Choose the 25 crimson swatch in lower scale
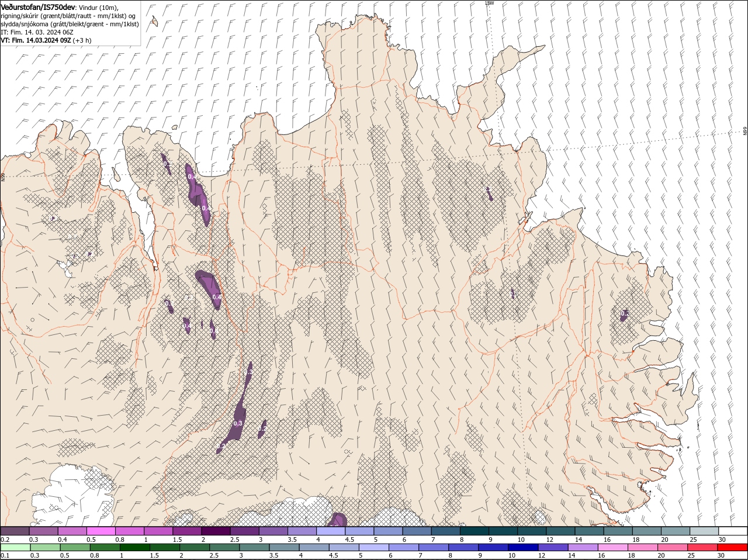 tap(702, 547)
